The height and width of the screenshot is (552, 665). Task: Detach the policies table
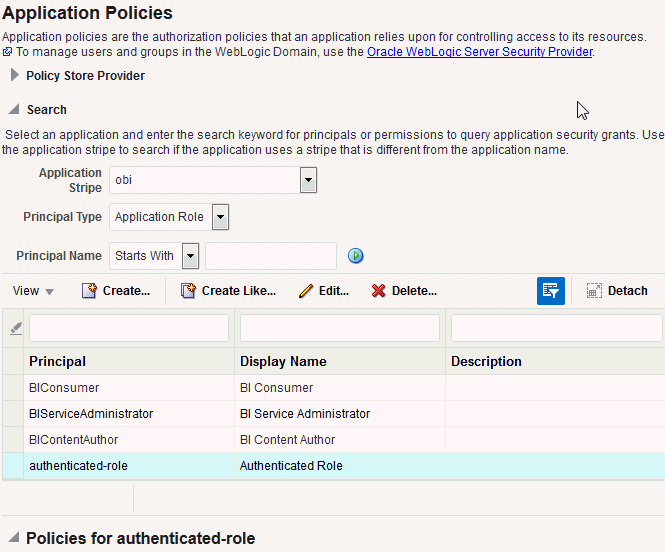(x=617, y=291)
